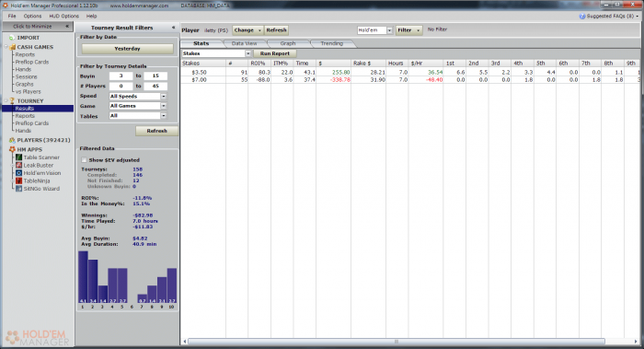This screenshot has width=644, height=349.
Task: Click the Tourney trophy icon
Action: [12, 100]
